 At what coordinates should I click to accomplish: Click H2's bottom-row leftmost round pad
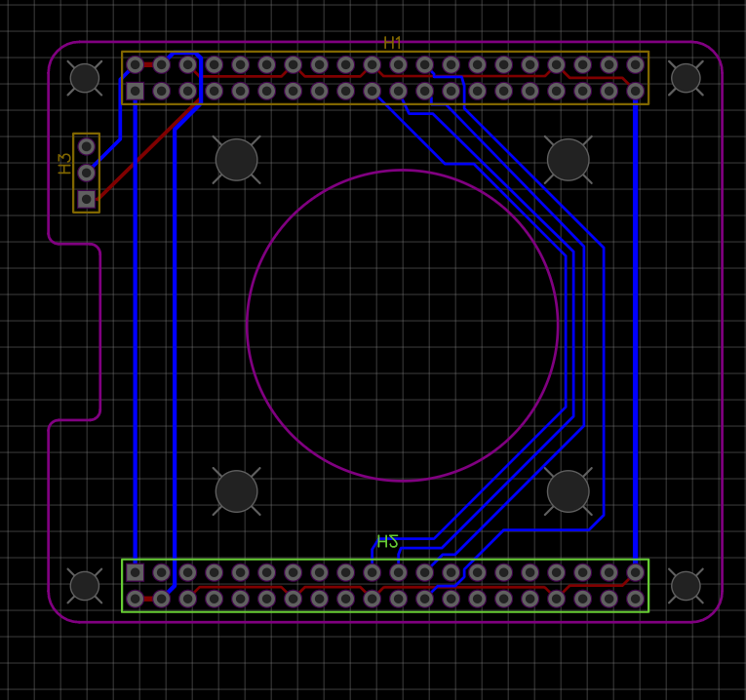(136, 599)
